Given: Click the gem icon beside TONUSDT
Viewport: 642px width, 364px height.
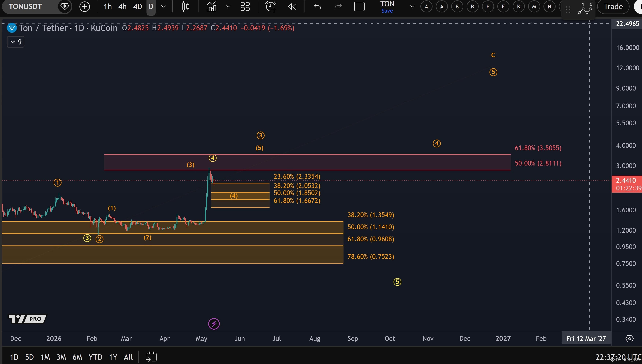Looking at the screenshot, I should [65, 7].
